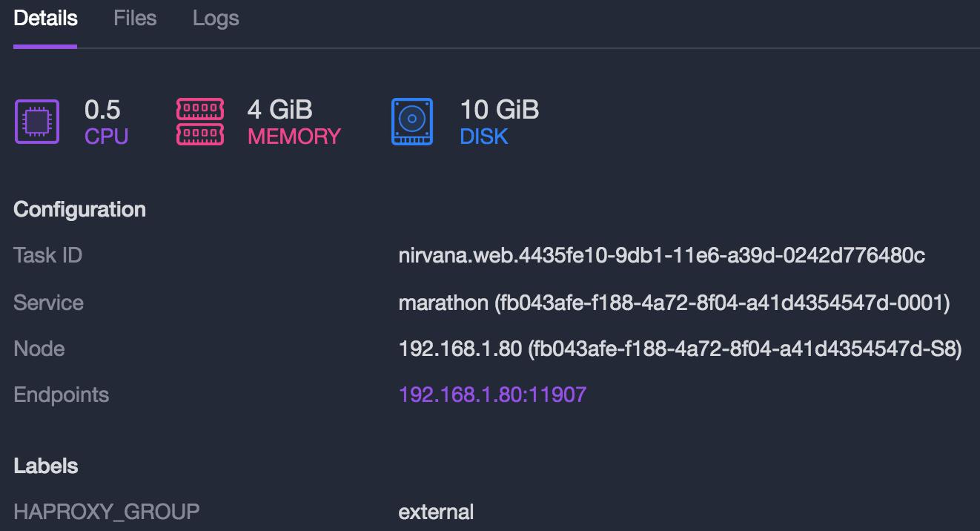
Task: Click the 0.5 CPU value
Action: [x=102, y=110]
